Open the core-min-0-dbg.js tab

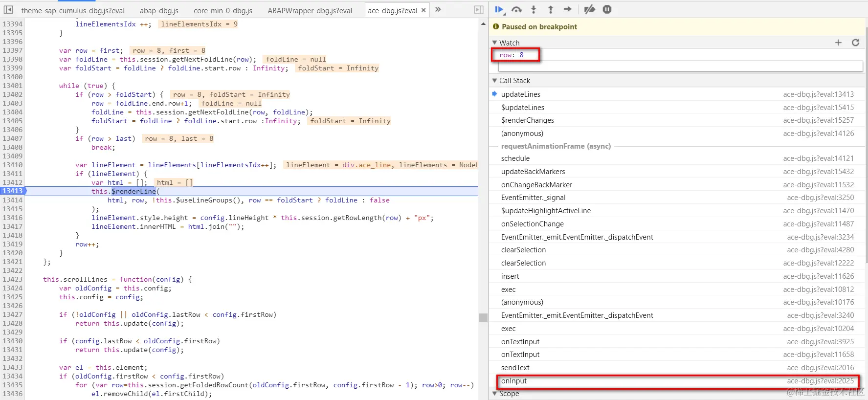(223, 10)
